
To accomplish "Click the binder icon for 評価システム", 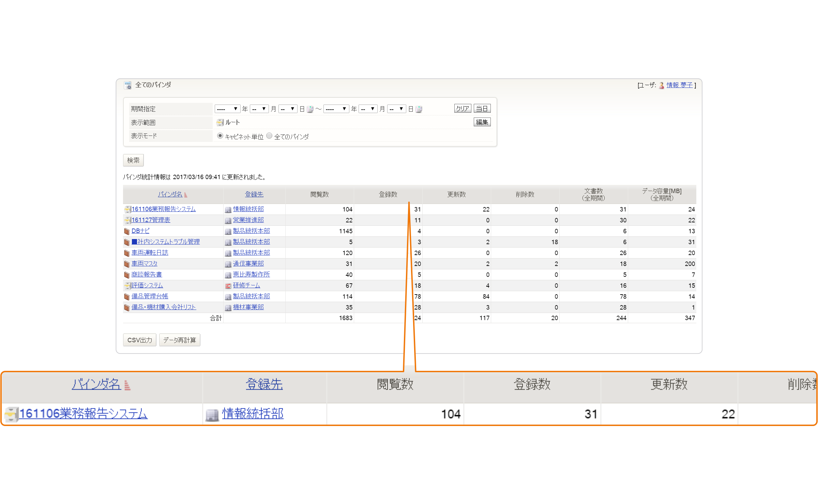I will coord(128,285).
